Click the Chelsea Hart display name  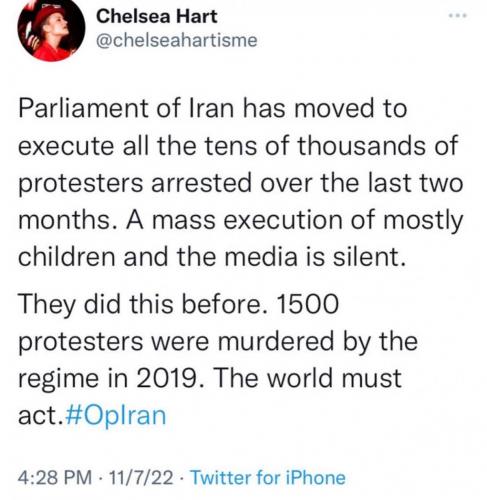pyautogui.click(x=157, y=16)
